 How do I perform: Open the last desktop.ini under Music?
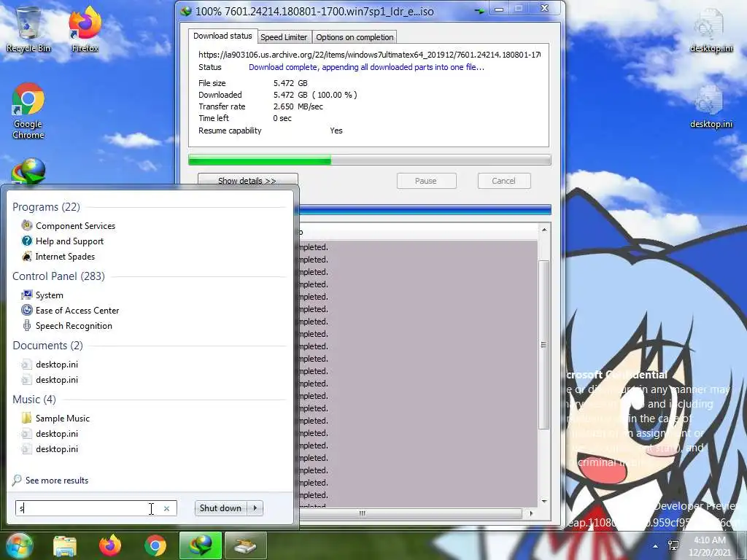pos(50,448)
